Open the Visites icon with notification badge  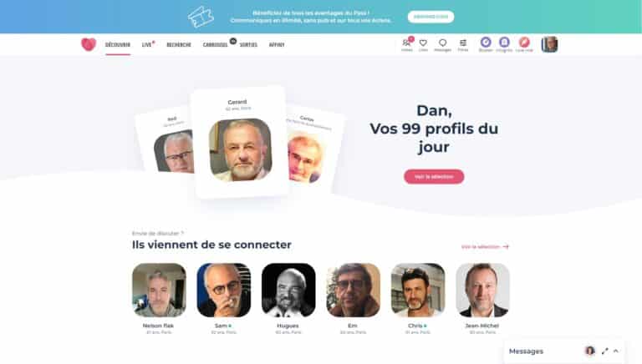(407, 44)
